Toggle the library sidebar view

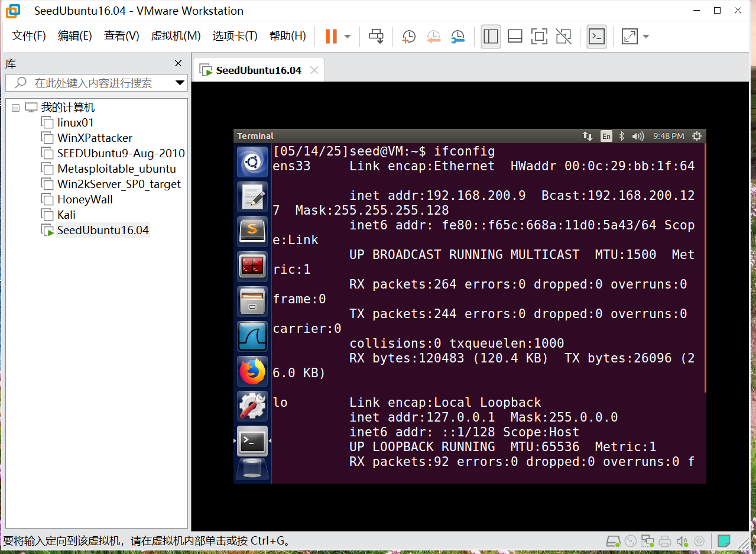tap(491, 36)
